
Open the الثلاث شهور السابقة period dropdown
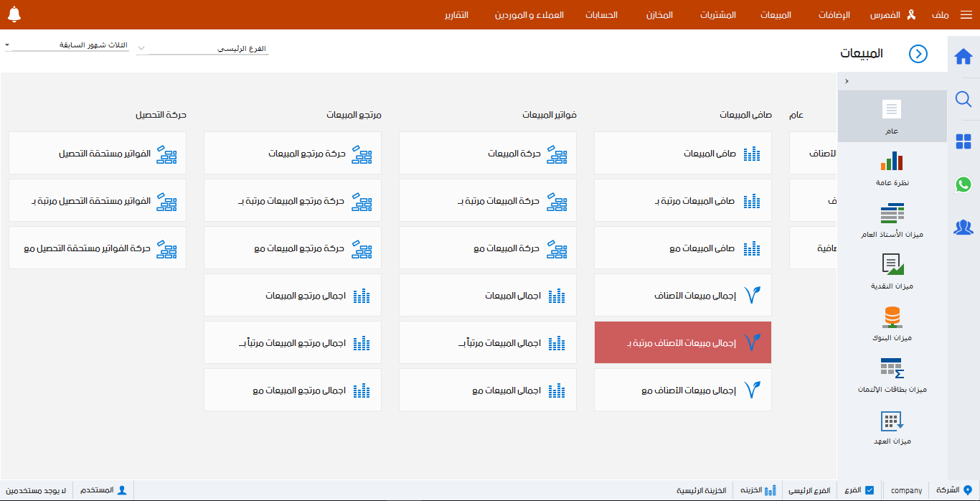click(x=67, y=45)
